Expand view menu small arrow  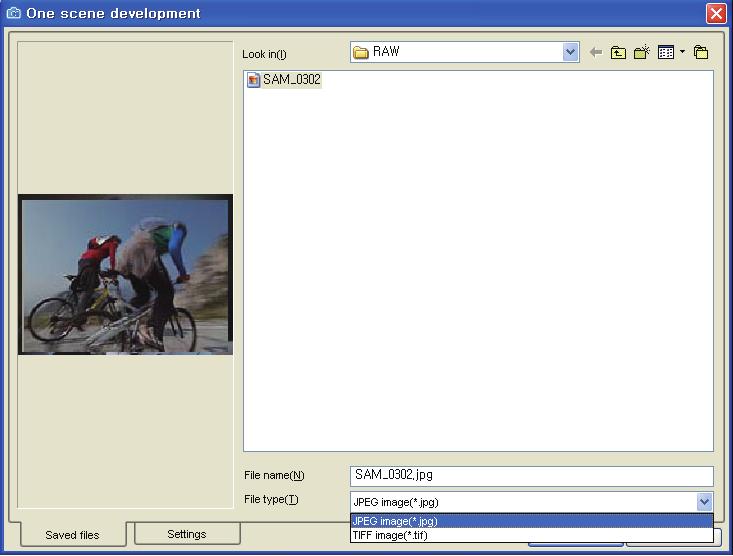[683, 52]
